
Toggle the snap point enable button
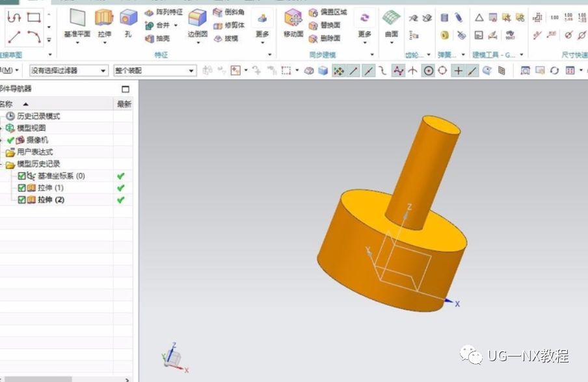coord(339,70)
